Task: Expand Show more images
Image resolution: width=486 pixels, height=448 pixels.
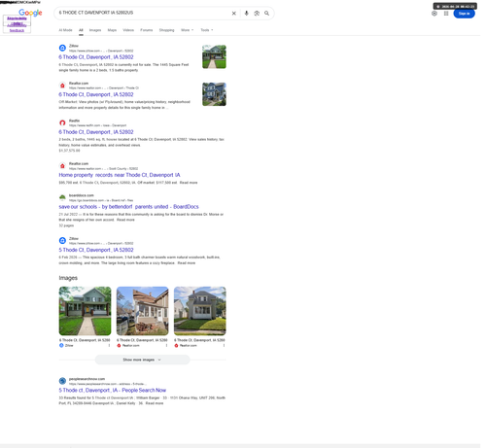Action: pyautogui.click(x=142, y=360)
